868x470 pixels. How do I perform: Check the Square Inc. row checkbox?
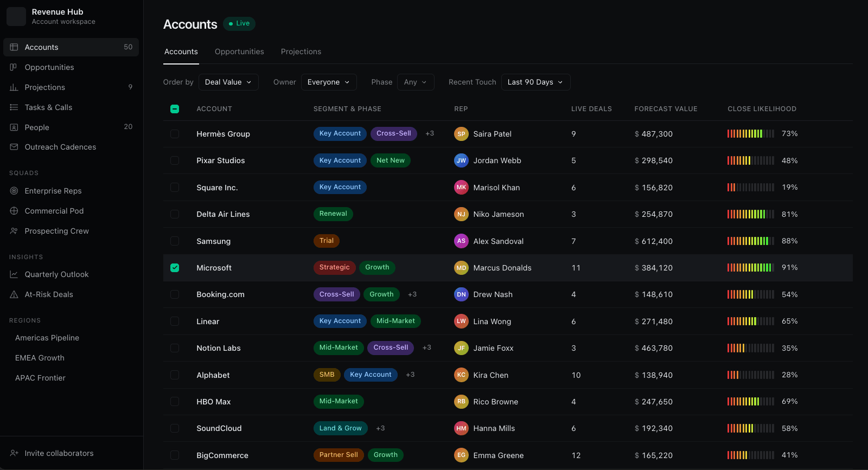coord(175,188)
